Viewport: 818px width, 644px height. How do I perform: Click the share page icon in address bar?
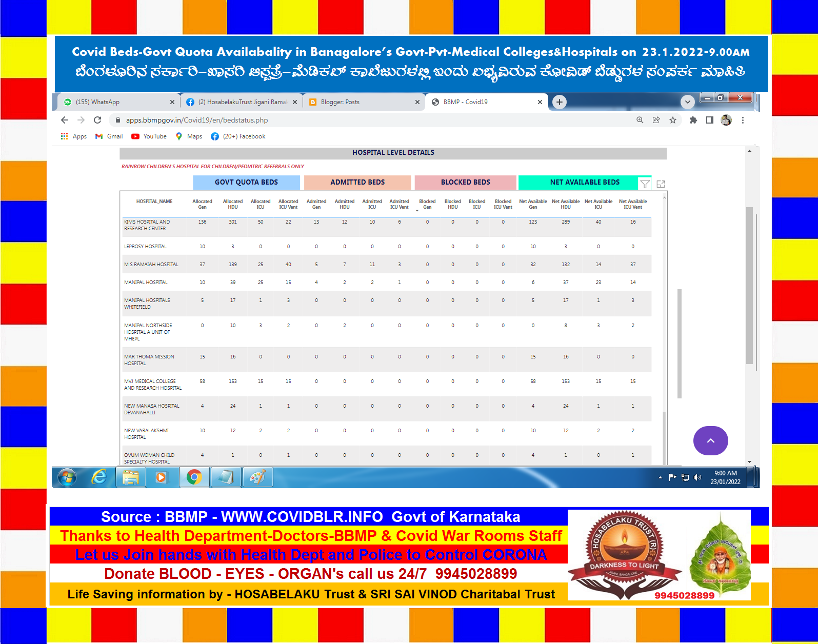point(656,120)
